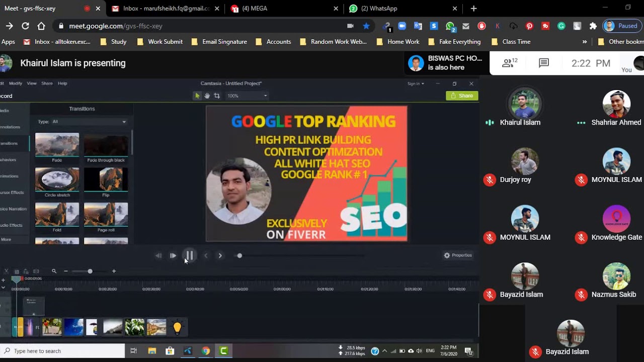Select the Circle stretch transition
The height and width of the screenshot is (362, 644).
(57, 179)
